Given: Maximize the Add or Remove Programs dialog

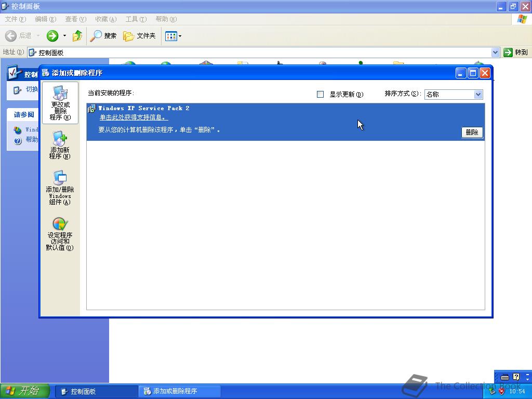Looking at the screenshot, I should (x=473, y=73).
